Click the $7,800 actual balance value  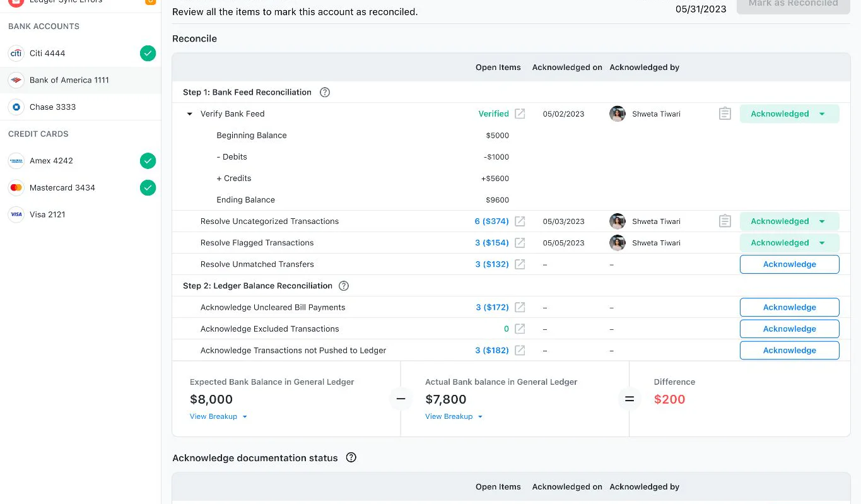pos(446,399)
